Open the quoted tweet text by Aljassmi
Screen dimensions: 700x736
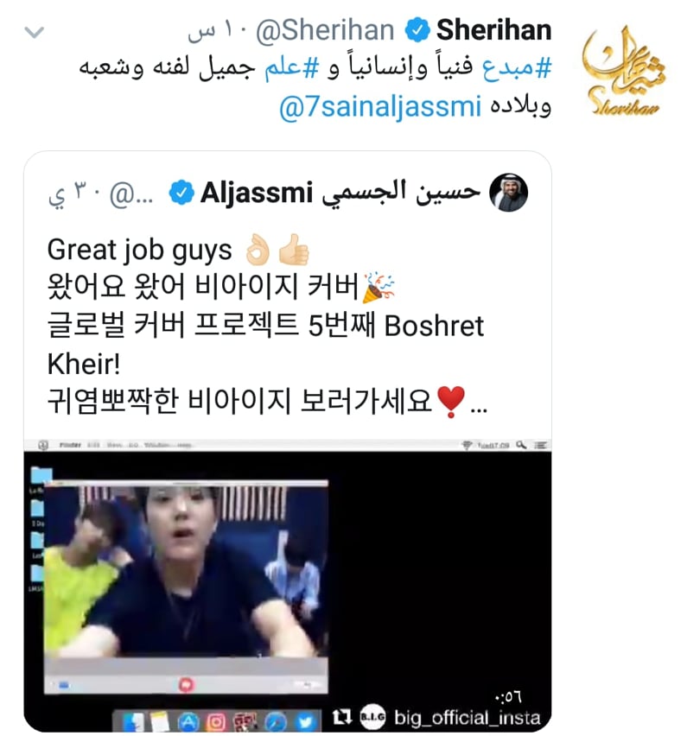coord(268,325)
